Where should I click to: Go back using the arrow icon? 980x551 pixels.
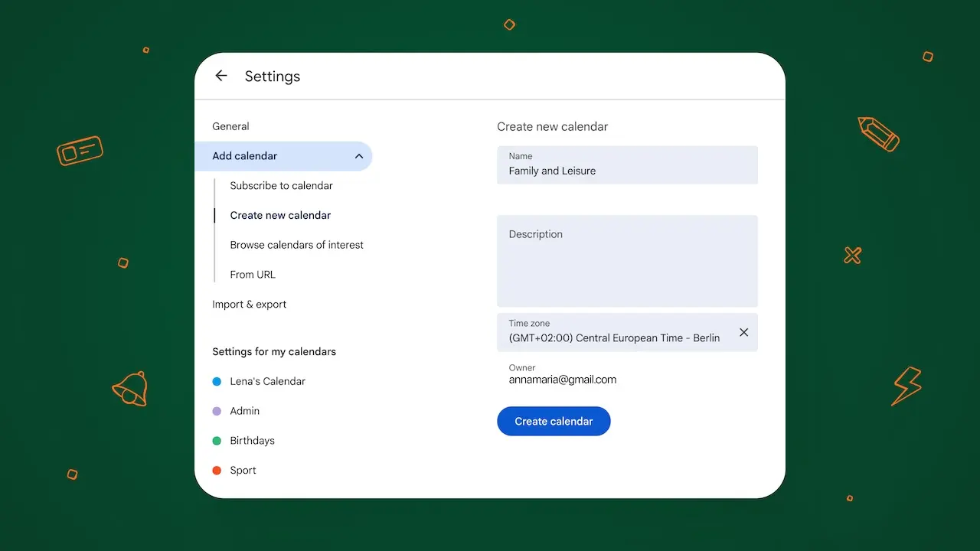(x=221, y=76)
